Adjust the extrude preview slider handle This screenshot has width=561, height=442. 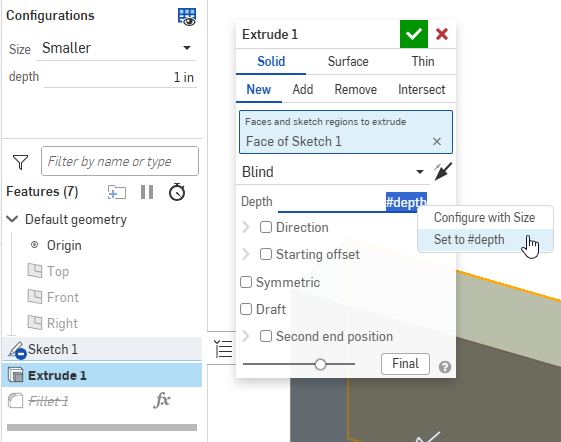(320, 364)
